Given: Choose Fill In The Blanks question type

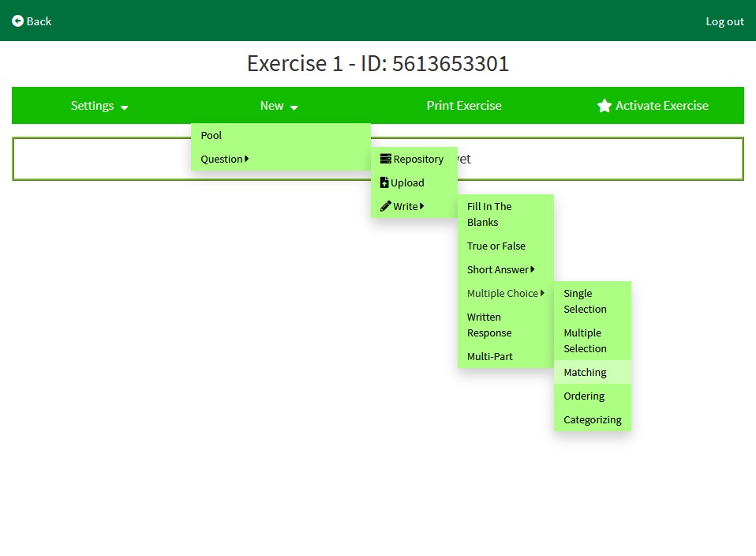Looking at the screenshot, I should point(489,214).
